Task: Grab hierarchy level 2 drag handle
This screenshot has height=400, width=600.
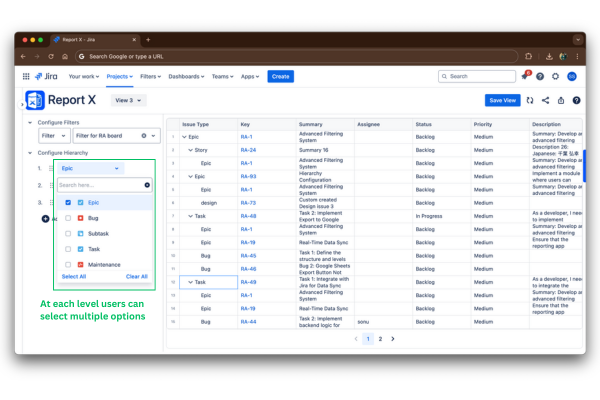Action: coord(51,185)
